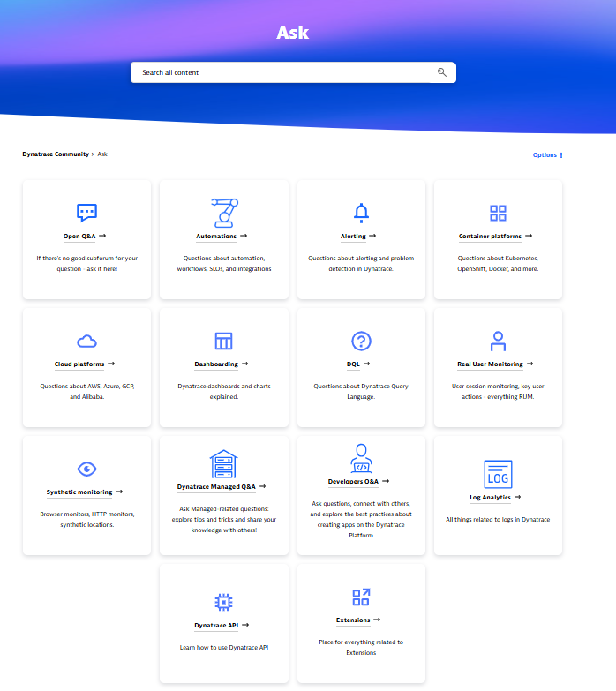Open the Synthetic monitoring link
Viewport: 616px width, 691px height.
pyautogui.click(x=79, y=492)
